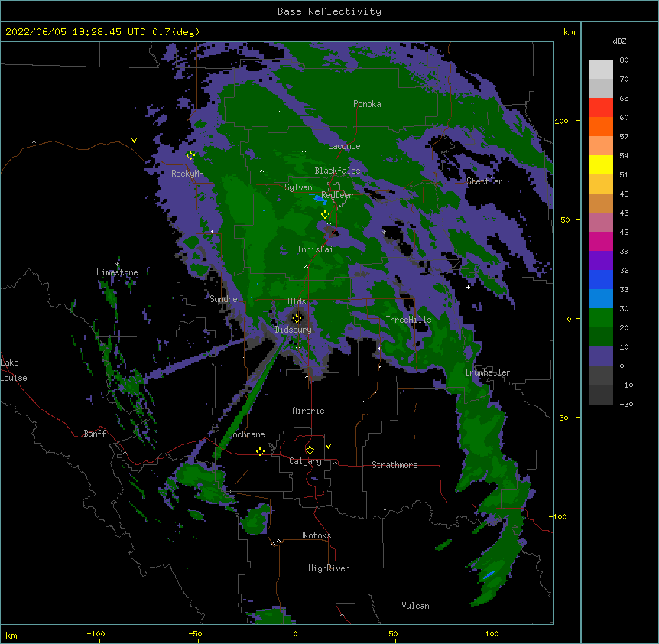Select the 20 dBZ green legend swatch
Viewport: 659px width, 644px height.
click(x=601, y=318)
